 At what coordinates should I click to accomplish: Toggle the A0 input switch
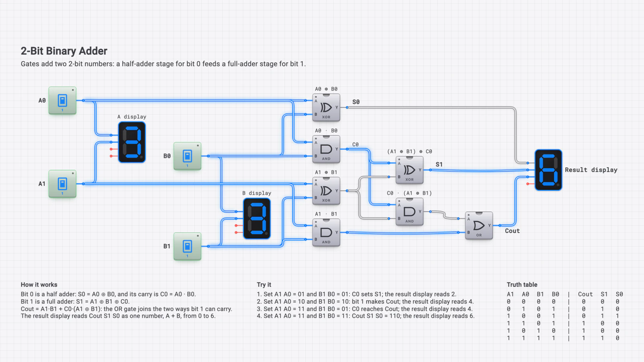pos(62,101)
